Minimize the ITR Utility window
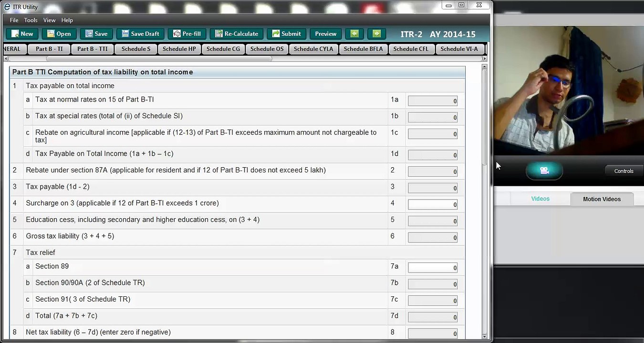 (x=448, y=5)
